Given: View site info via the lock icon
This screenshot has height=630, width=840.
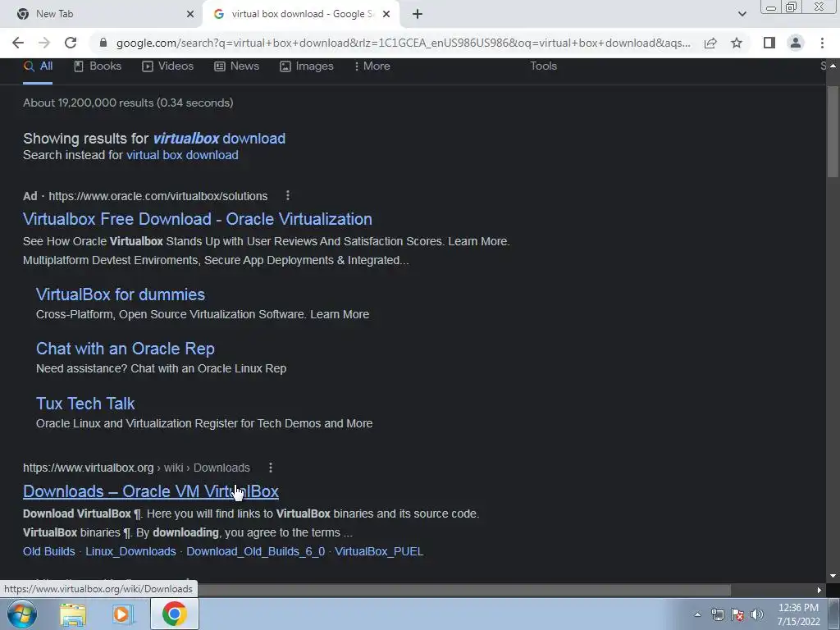Looking at the screenshot, I should point(103,43).
